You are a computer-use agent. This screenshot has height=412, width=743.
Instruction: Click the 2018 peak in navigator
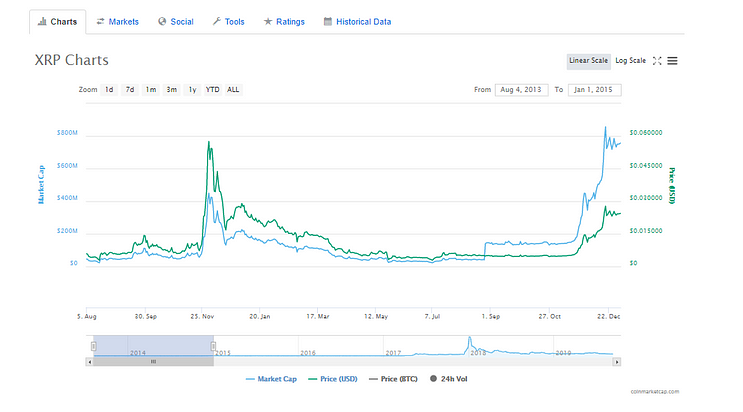click(x=470, y=339)
